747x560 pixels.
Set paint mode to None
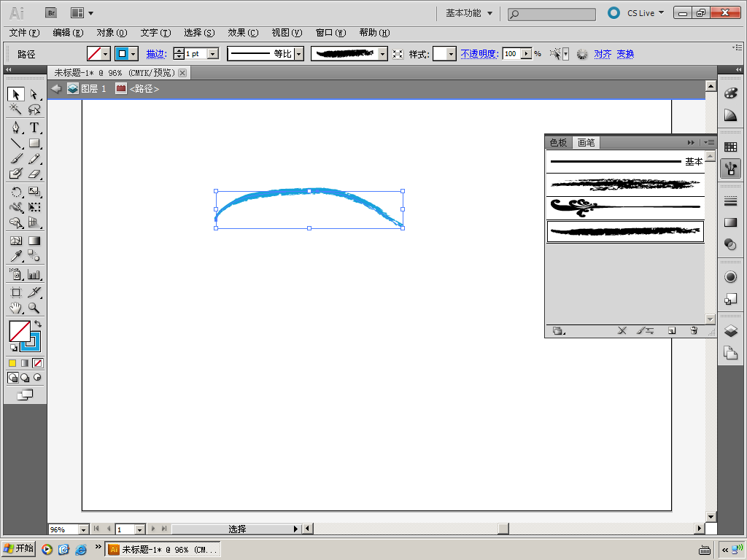click(x=38, y=363)
